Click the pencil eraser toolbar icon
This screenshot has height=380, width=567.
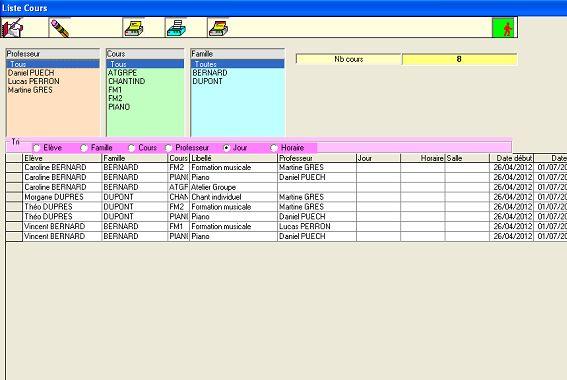tap(60, 28)
